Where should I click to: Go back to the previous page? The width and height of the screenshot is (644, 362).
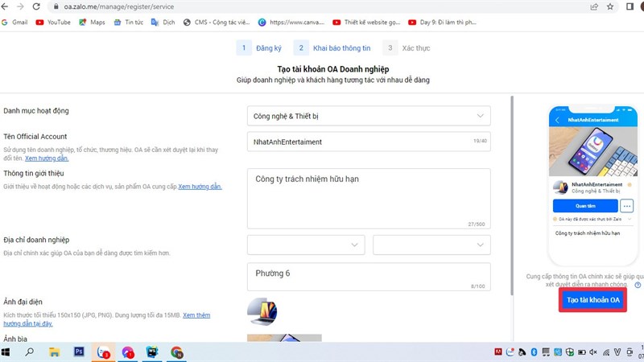tap(5, 6)
